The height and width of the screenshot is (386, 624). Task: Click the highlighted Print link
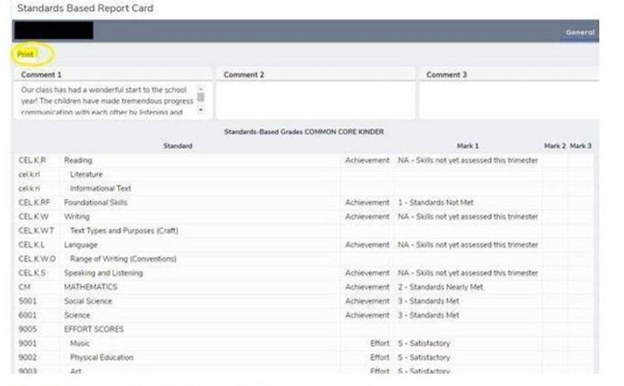[x=25, y=54]
